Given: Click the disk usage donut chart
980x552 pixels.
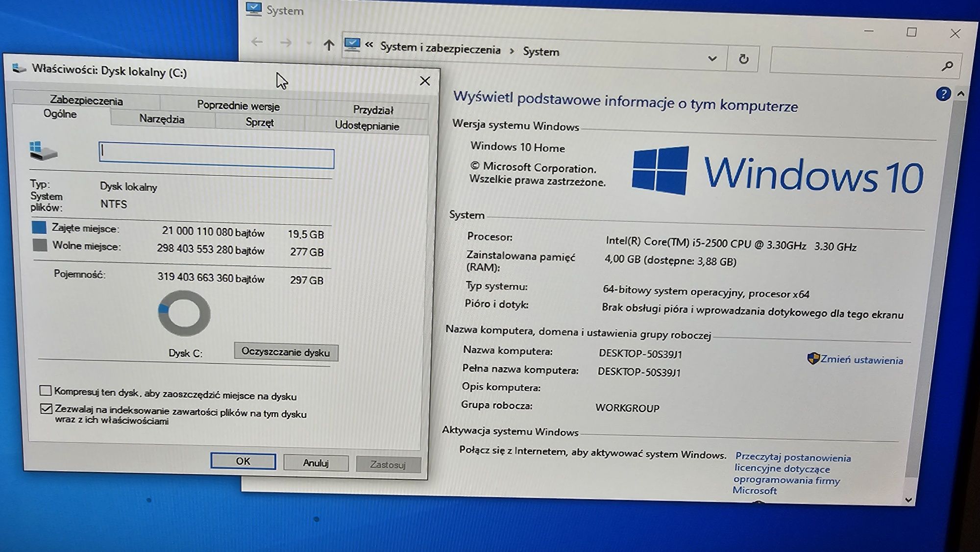Looking at the screenshot, I should pyautogui.click(x=184, y=313).
